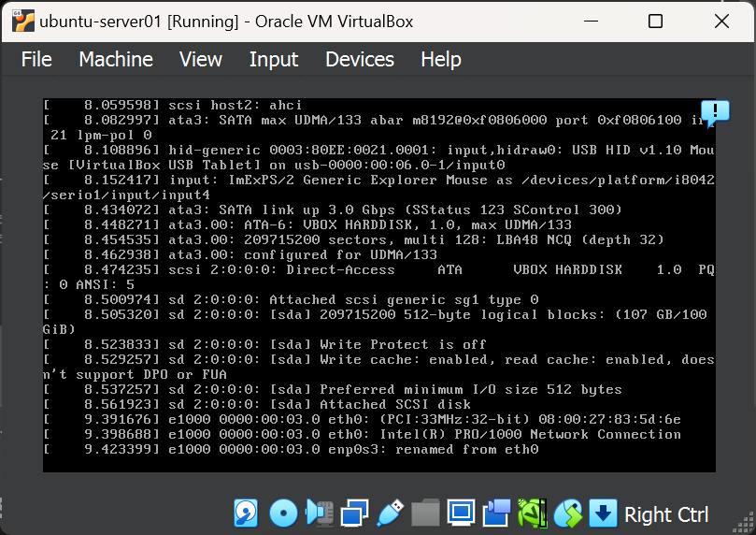756x535 pixels.
Task: Open the audio settings indicator
Action: point(320,513)
